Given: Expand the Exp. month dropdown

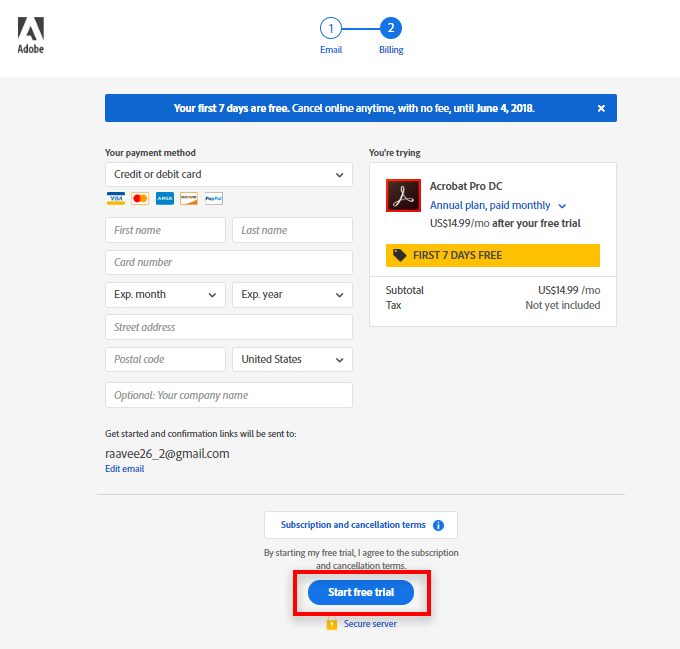Looking at the screenshot, I should 165,295.
